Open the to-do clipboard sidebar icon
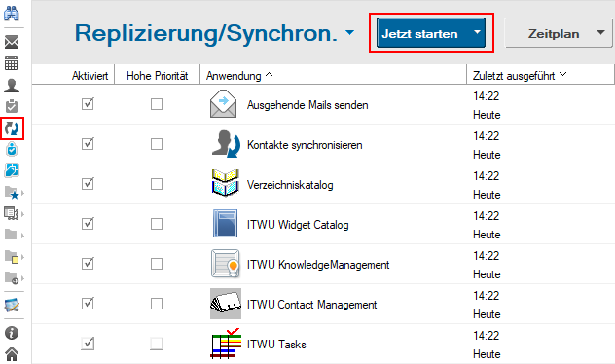615x364 pixels. [12, 106]
